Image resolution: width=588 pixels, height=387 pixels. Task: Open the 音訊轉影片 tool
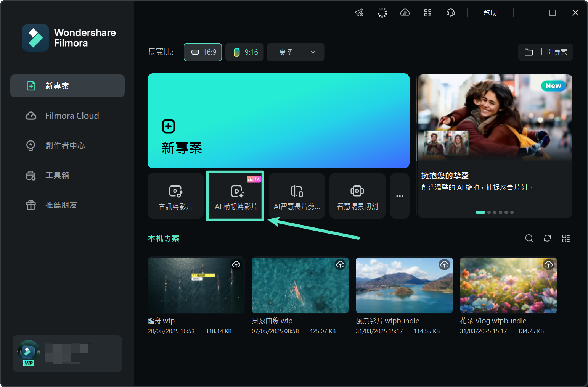point(175,196)
